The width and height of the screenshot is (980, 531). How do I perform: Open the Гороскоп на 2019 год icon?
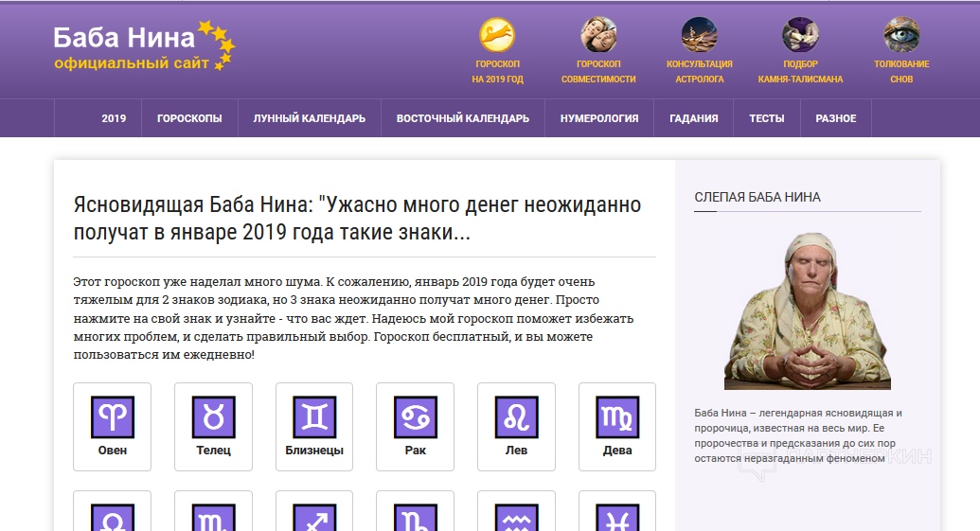[x=497, y=34]
